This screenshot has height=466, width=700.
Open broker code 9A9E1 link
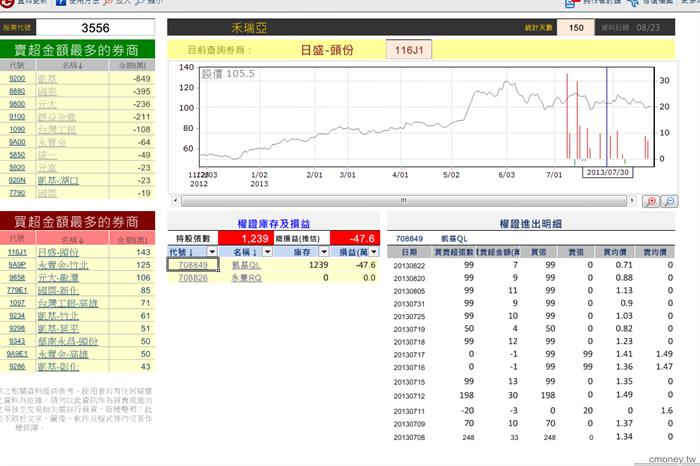(x=17, y=354)
